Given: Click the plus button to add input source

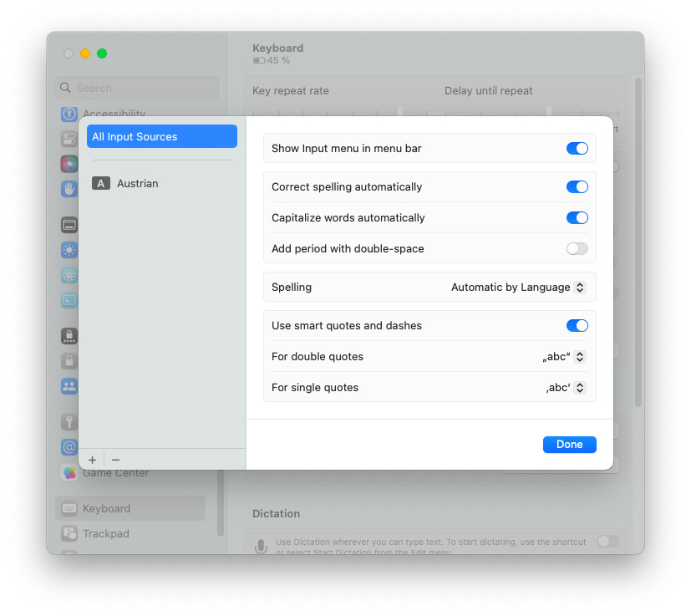Looking at the screenshot, I should click(92, 460).
